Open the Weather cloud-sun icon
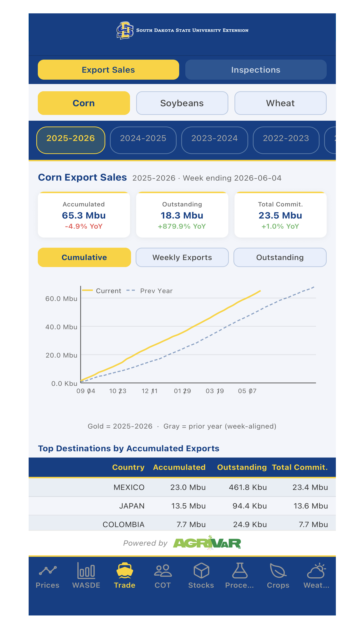Viewport: 364px width, 631px height. 316,571
